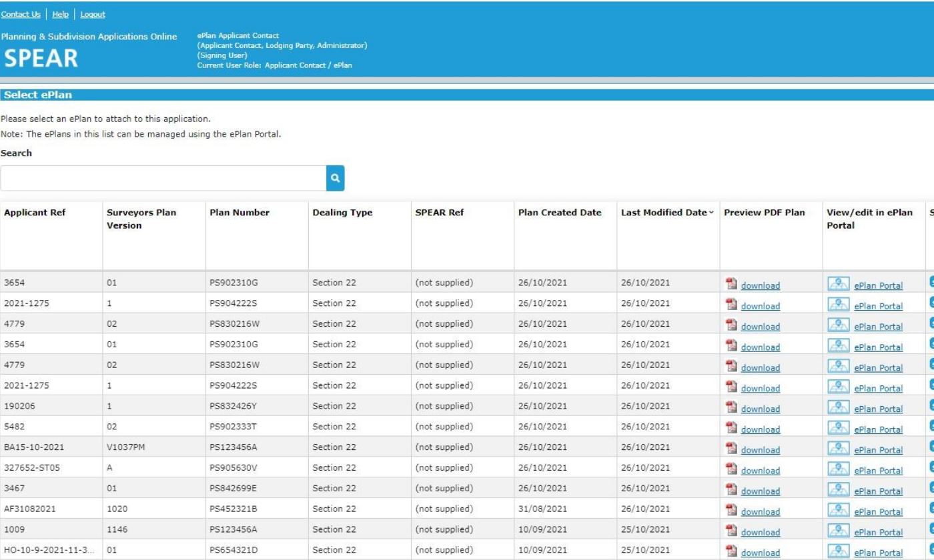
Task: Download PDF plan for AF31082021
Action: [761, 512]
